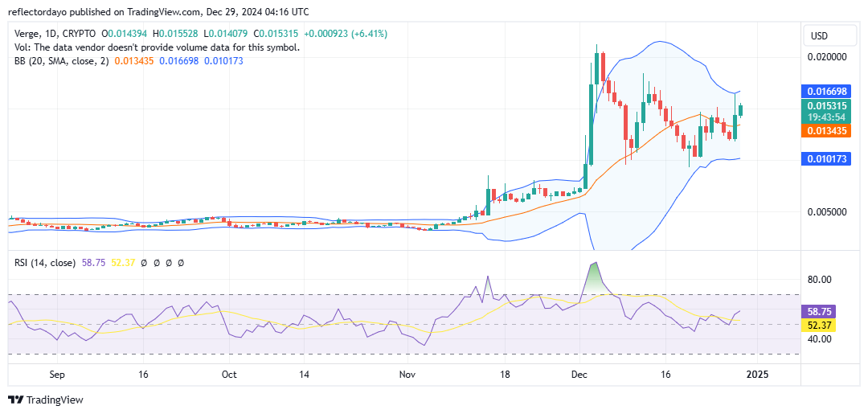
Task: Click the high value H0.015528 in header
Action: coord(175,34)
